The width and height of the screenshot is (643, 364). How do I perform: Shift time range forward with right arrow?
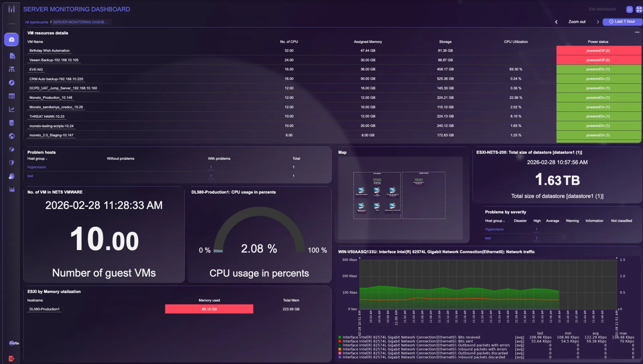click(x=598, y=22)
